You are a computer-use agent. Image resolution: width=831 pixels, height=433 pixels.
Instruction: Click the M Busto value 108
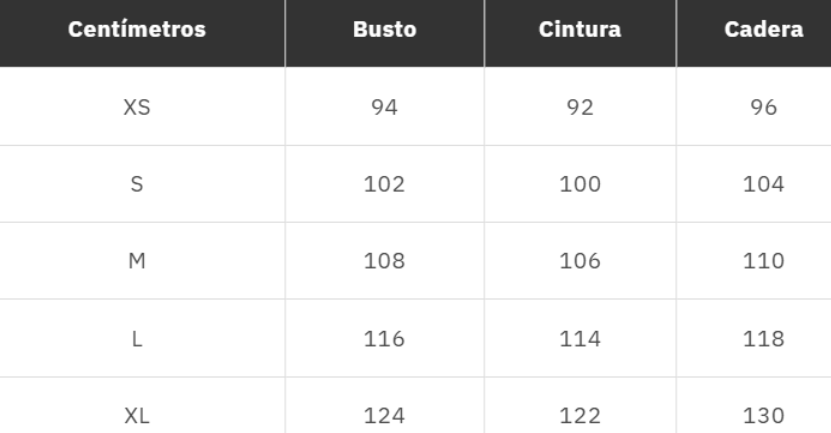click(385, 262)
